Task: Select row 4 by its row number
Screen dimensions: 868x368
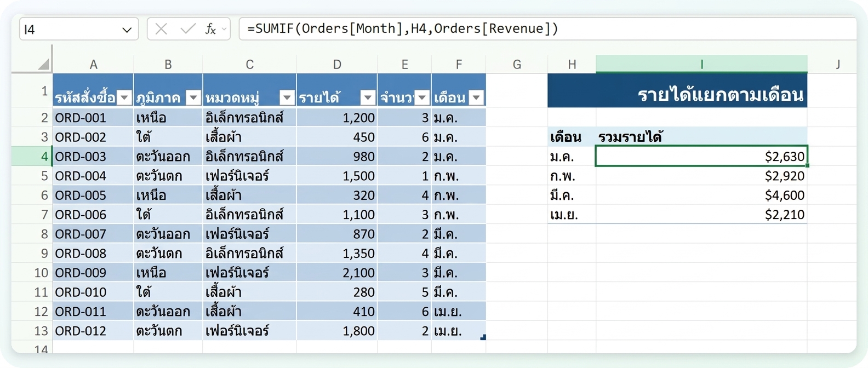Action: [x=32, y=157]
